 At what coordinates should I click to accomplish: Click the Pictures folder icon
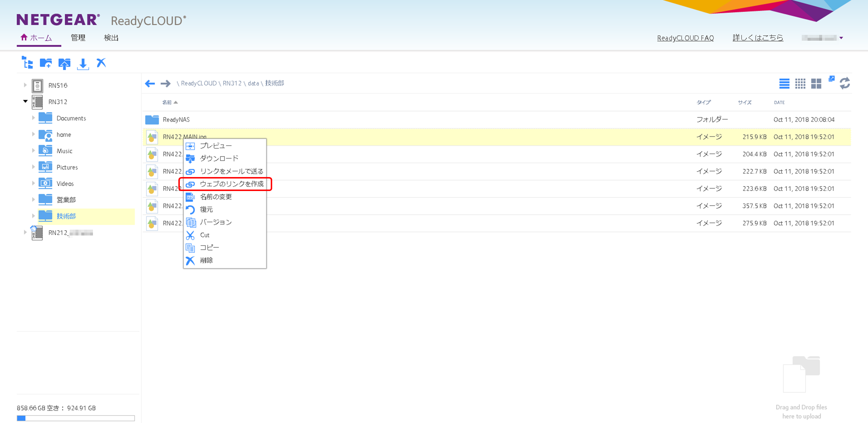tap(46, 167)
